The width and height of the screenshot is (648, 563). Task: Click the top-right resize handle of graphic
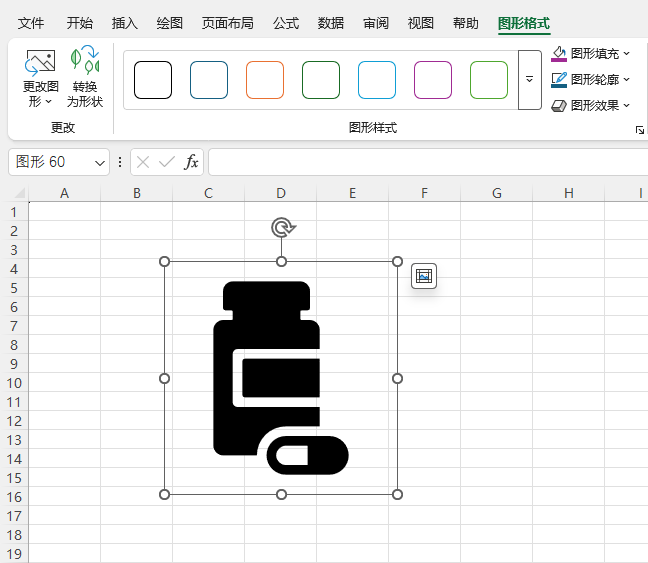pyautogui.click(x=398, y=262)
